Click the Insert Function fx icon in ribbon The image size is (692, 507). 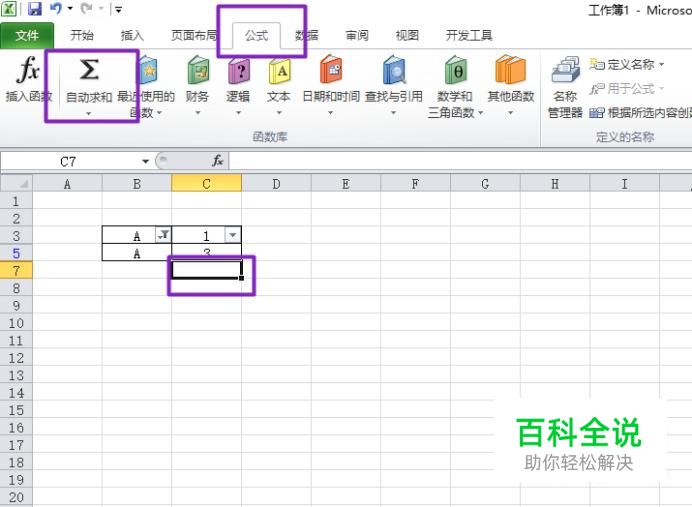pyautogui.click(x=28, y=69)
